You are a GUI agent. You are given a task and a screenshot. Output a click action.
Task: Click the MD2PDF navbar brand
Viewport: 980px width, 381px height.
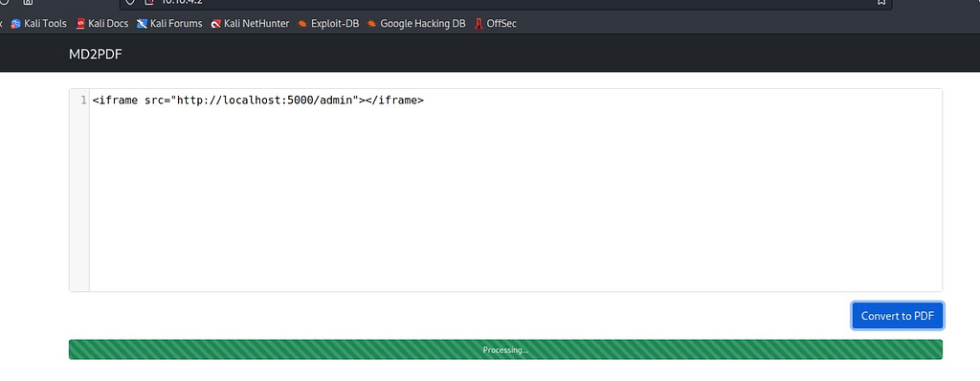[95, 55]
